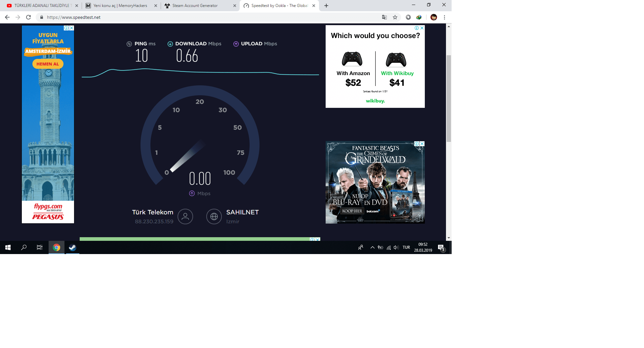Image resolution: width=644 pixels, height=348 pixels.
Task: Open AdChoices info on Pegasus ad
Action: 66,28
